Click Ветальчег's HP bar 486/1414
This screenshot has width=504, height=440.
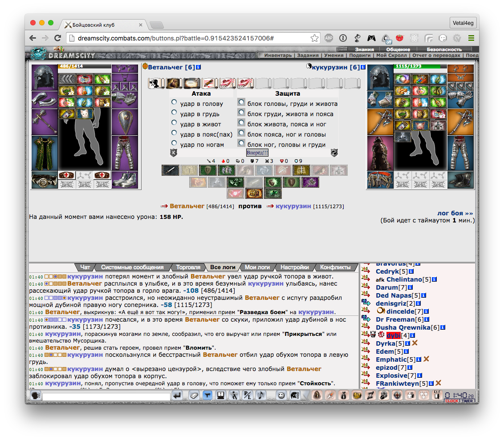85,66
